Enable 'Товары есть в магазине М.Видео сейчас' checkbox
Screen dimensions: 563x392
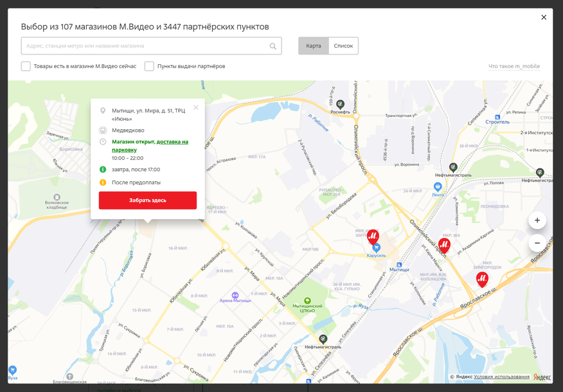[x=26, y=66]
